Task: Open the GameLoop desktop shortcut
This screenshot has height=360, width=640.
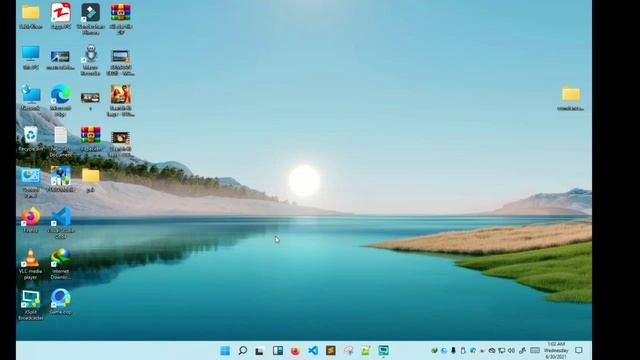Action: coord(60,302)
